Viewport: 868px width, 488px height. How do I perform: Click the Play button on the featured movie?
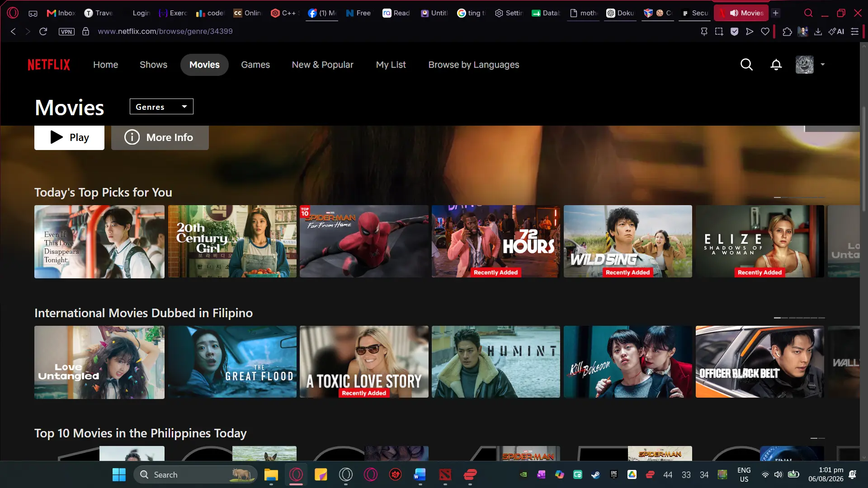coord(69,137)
